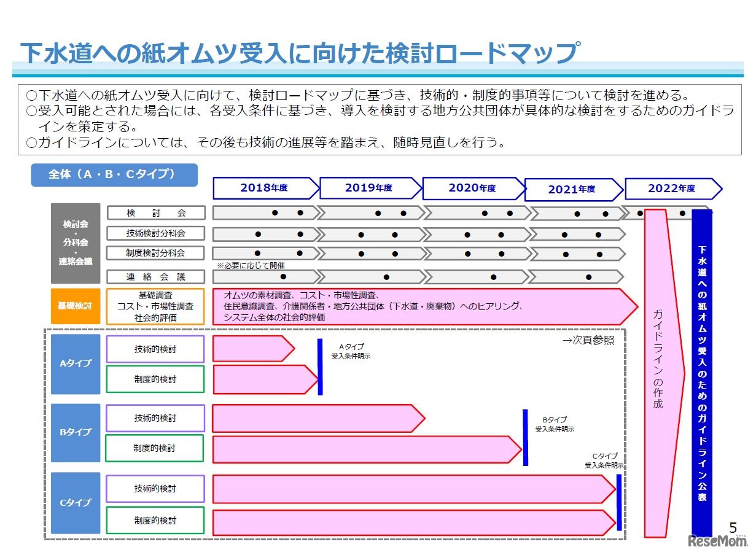Click the Cタイプ blue box
756x555 pixels.
[75, 502]
